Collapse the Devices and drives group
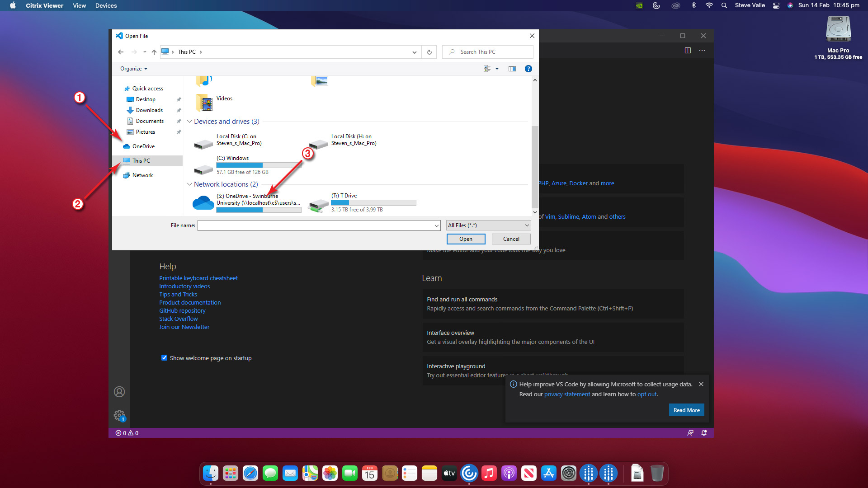This screenshot has width=868, height=488. click(x=190, y=122)
